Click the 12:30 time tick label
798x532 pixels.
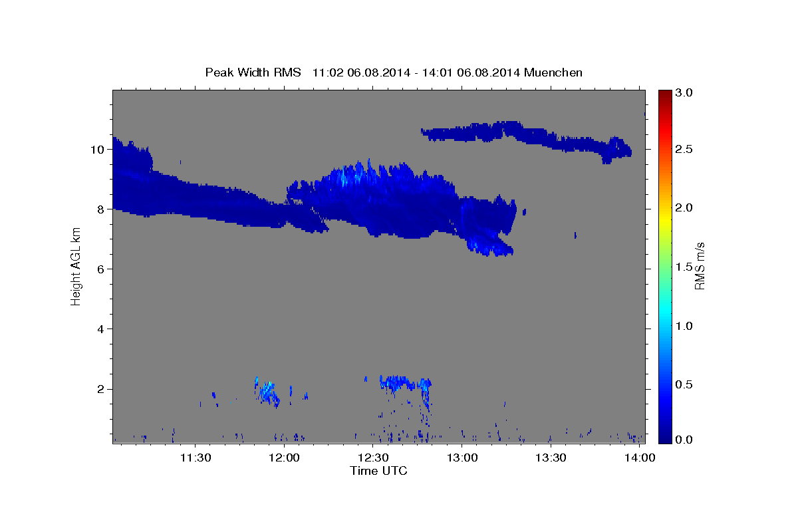(374, 458)
